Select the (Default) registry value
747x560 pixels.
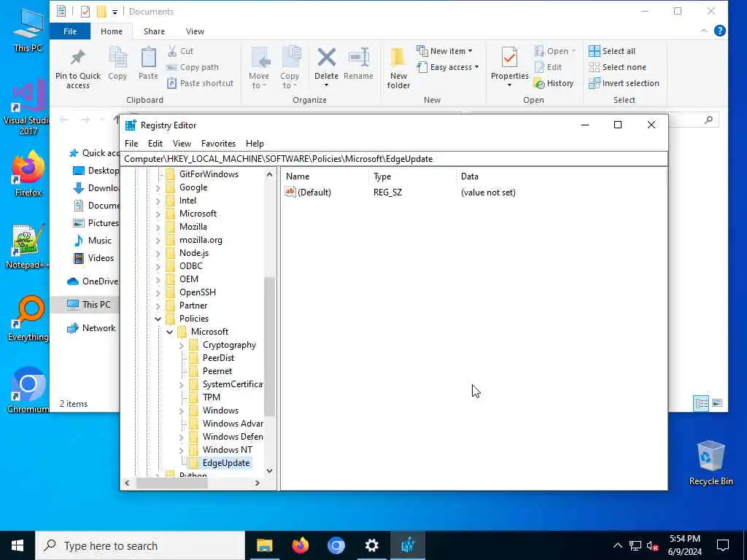tap(314, 192)
